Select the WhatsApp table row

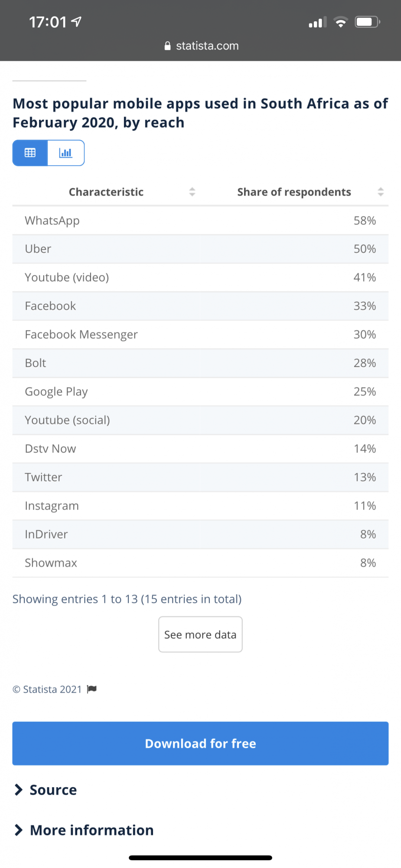200,220
